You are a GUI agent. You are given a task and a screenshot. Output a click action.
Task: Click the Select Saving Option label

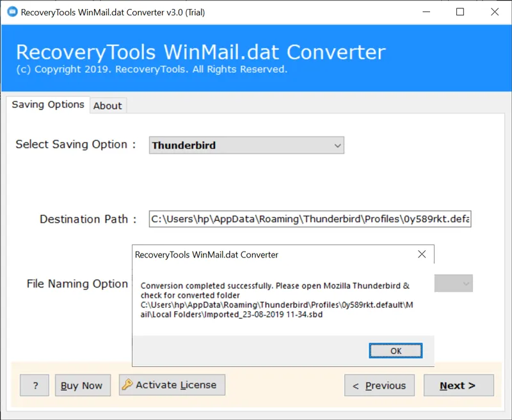(76, 145)
